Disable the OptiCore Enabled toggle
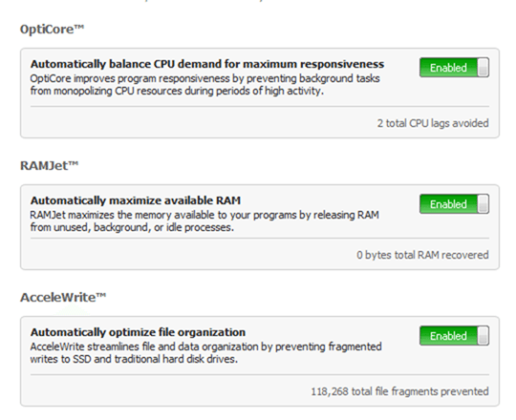 coord(454,68)
